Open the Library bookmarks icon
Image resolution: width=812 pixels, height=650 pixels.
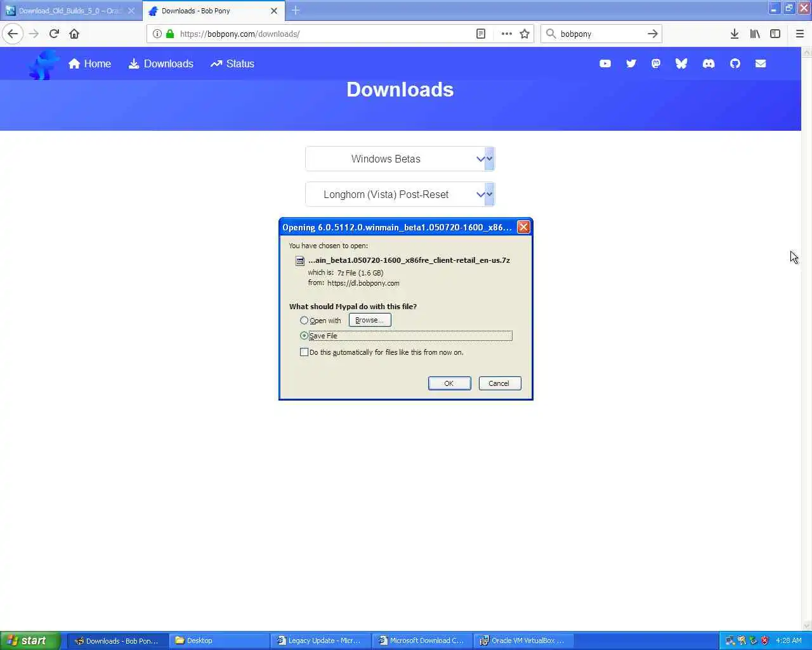click(x=755, y=34)
